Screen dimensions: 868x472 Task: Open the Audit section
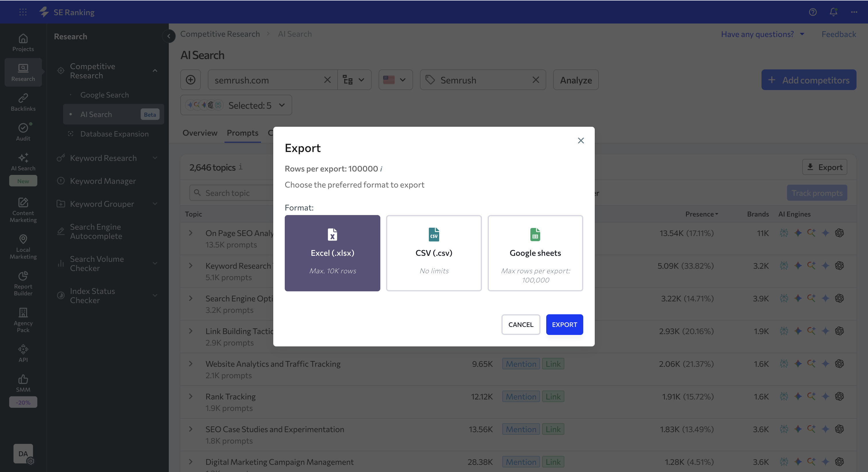click(23, 132)
